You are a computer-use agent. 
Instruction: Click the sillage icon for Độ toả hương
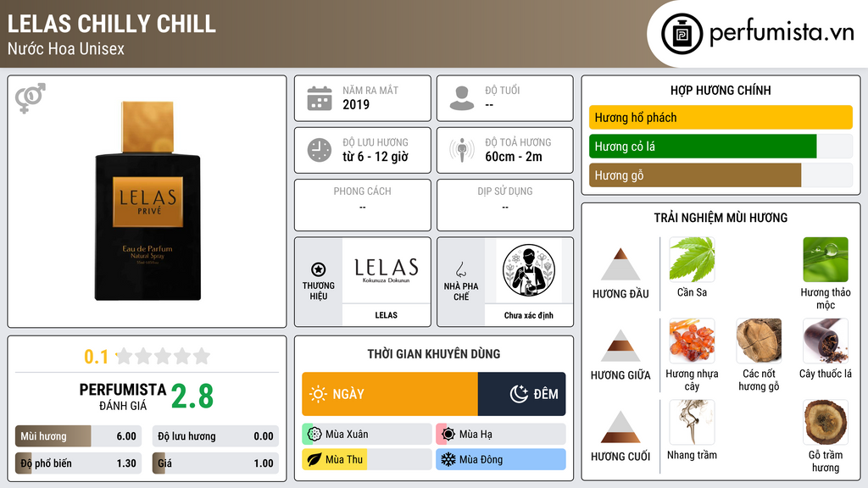point(462,150)
